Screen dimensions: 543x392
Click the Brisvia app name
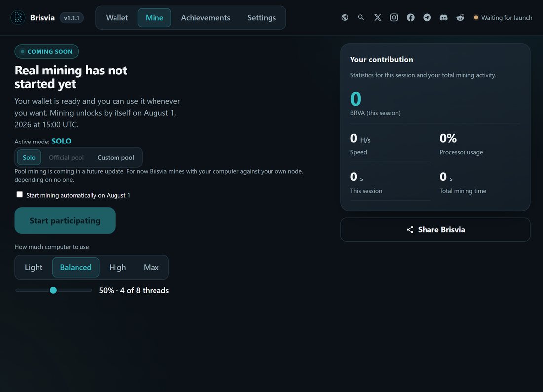[x=42, y=18]
